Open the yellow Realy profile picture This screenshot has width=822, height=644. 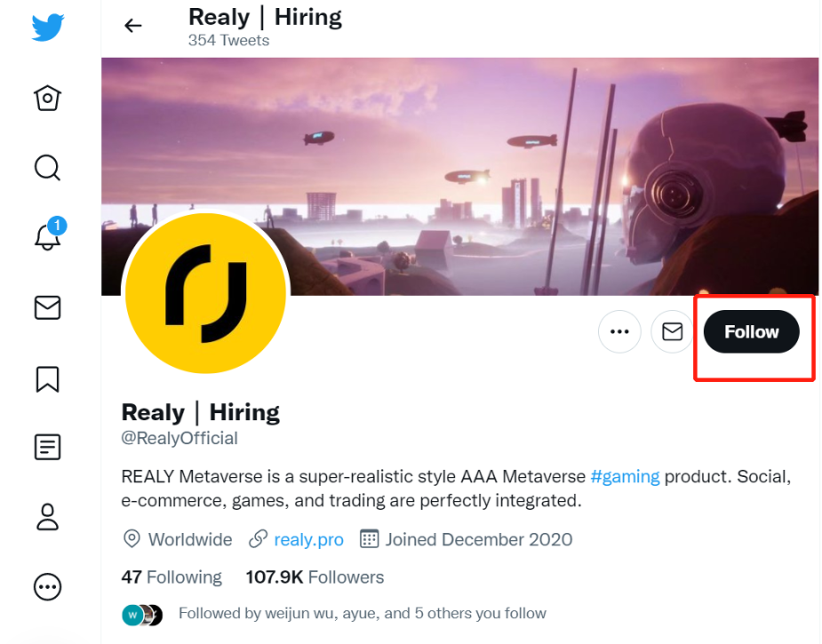(205, 292)
